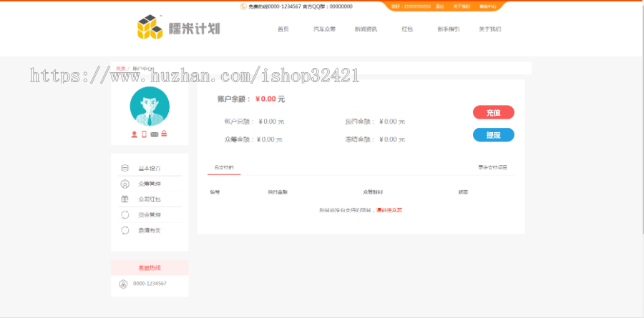Viewport: 644px width, 318px height.
Task: Open 邀请有奖 in the sidebar menu
Action: [150, 231]
